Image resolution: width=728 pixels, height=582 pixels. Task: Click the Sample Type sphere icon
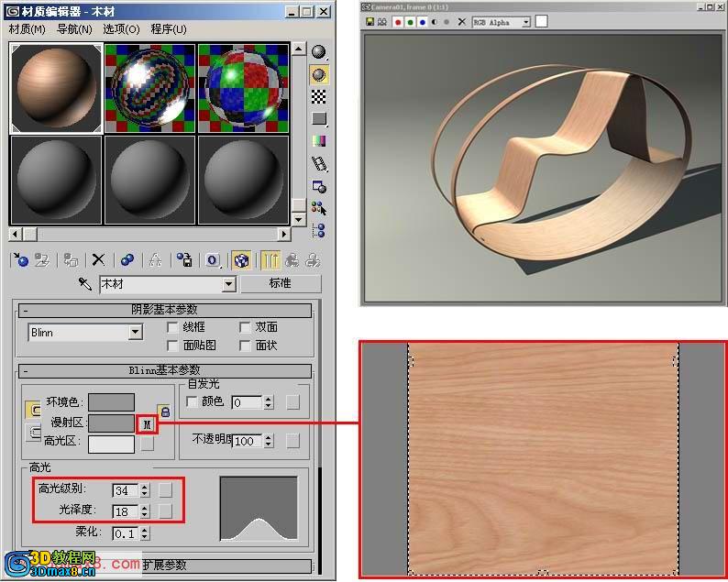[318, 52]
